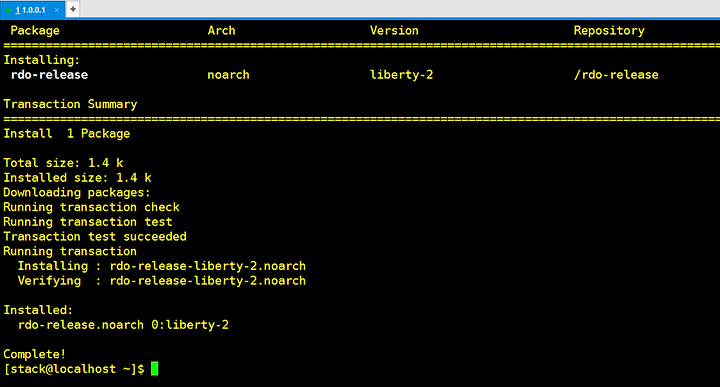Screen dimensions: 720x387
Task: Click the 'Running transaction check' line
Action: [x=91, y=207]
